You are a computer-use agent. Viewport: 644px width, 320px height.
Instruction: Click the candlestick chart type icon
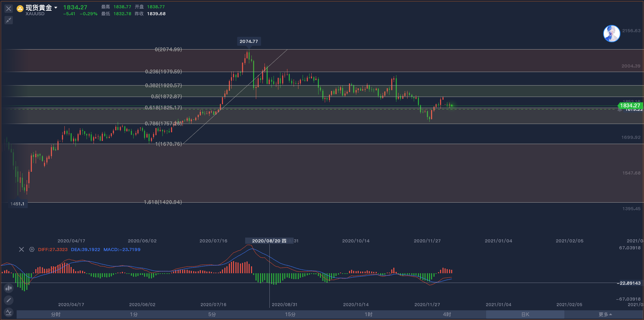coord(9,288)
